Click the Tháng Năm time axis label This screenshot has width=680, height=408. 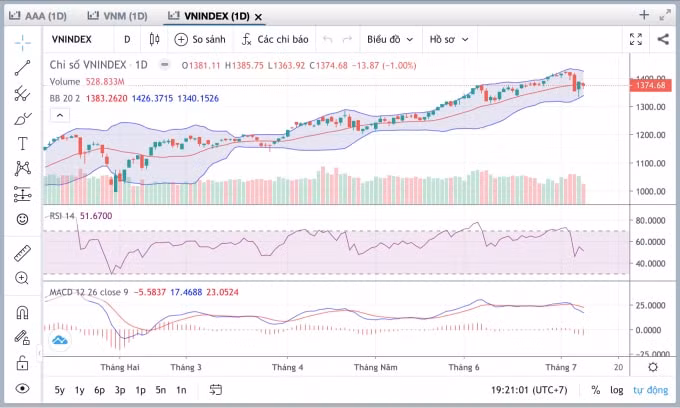[376, 367]
